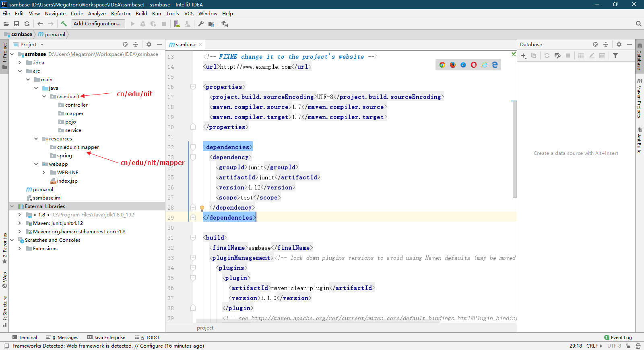Open Project Structure toolbar icon
644x350 pixels.
211,24
